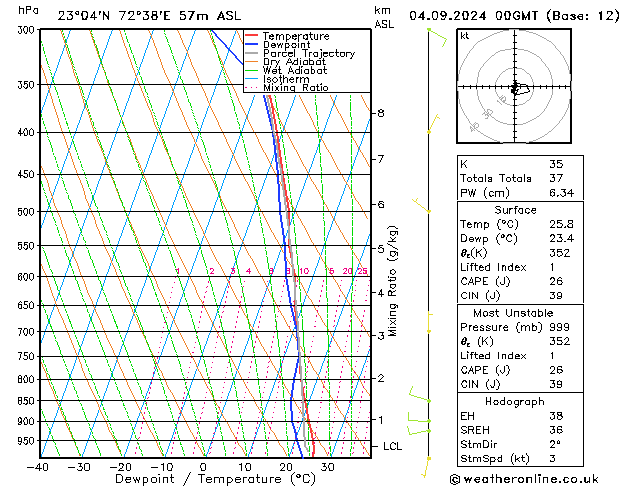This screenshot has height=486, width=629.
Task: Click the surface Dewp value "23.4"
Action: (x=562, y=239)
